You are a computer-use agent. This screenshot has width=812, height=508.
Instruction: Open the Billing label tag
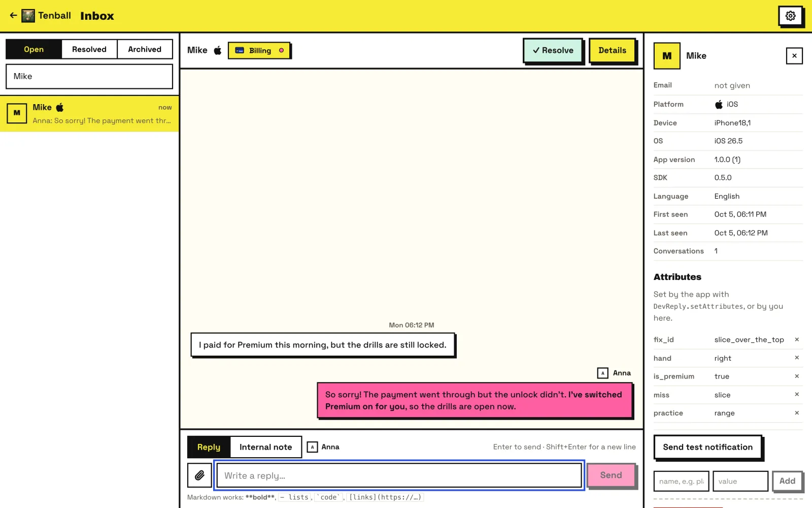coord(259,50)
